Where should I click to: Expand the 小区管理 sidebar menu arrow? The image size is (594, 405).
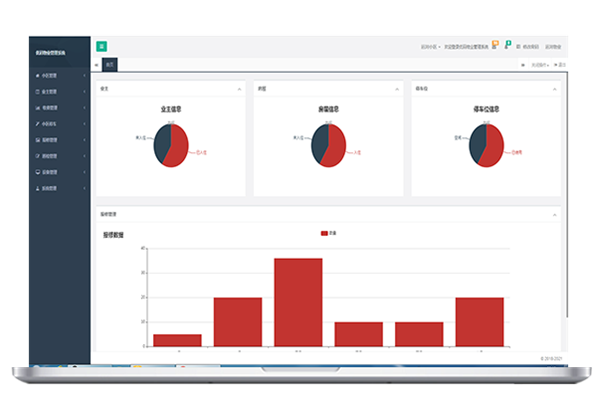click(x=84, y=76)
